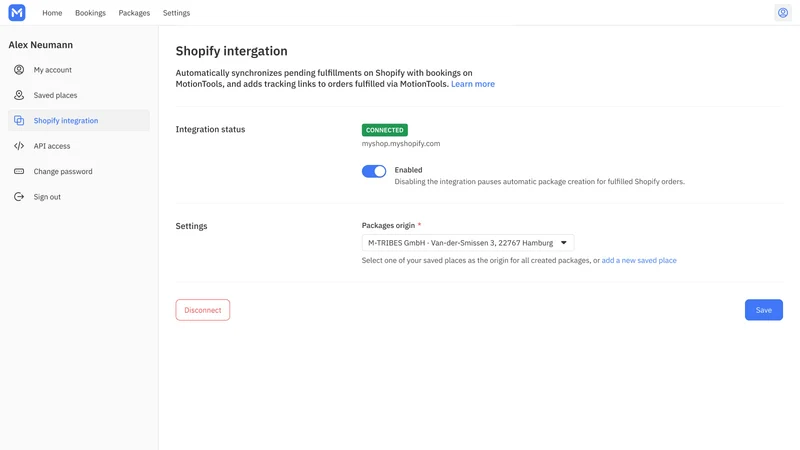Click the Shopify intergation page heading
This screenshot has height=450, width=800.
tap(232, 51)
